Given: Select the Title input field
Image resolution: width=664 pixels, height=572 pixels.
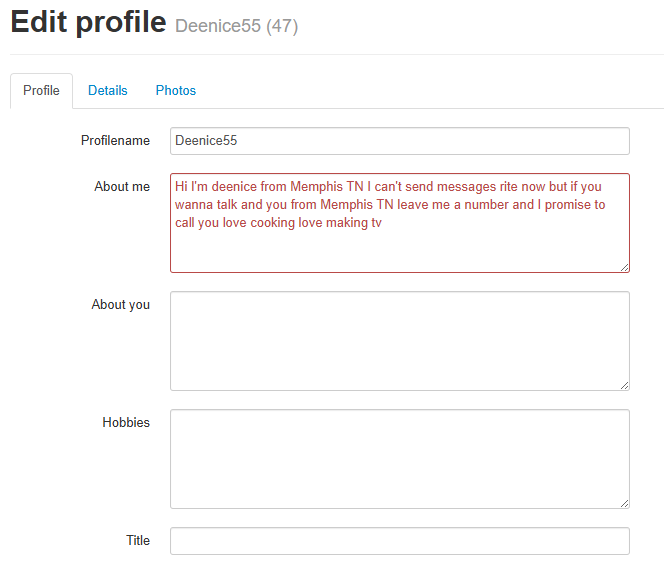Looking at the screenshot, I should point(400,541).
